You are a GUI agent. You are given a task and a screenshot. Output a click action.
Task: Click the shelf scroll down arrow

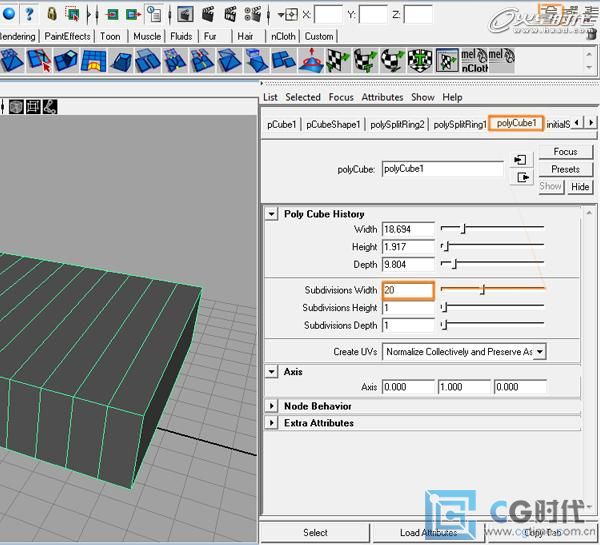click(589, 67)
